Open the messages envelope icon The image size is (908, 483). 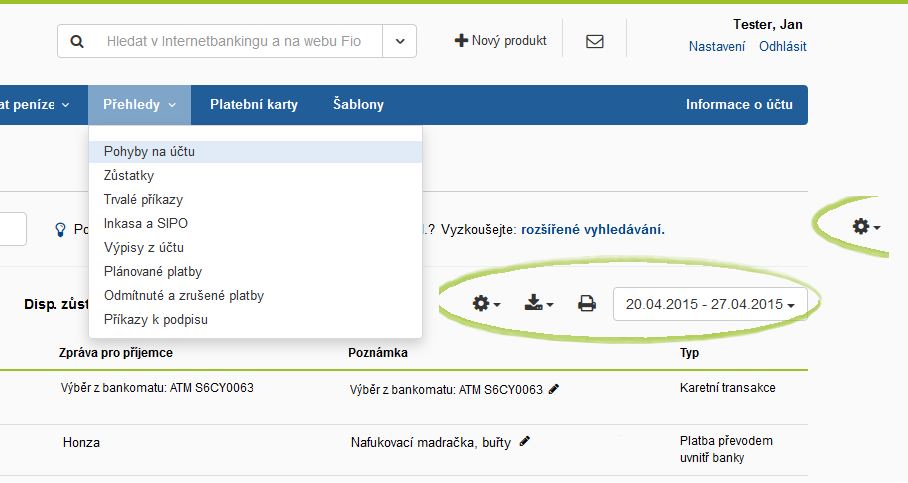coord(595,41)
